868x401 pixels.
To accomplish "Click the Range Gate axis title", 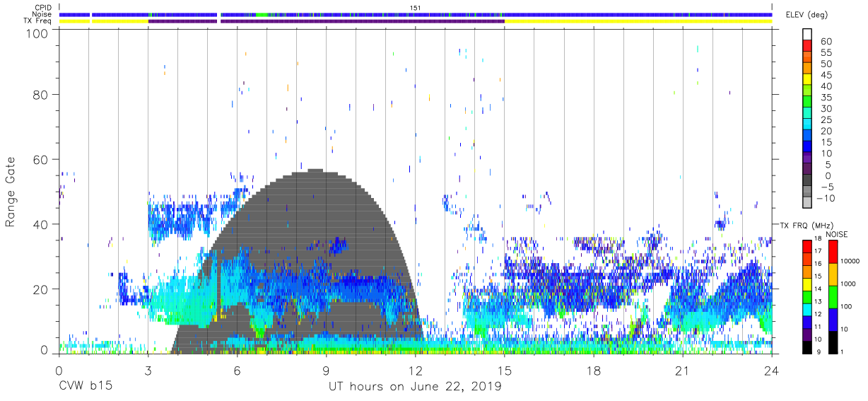I will pos(11,192).
